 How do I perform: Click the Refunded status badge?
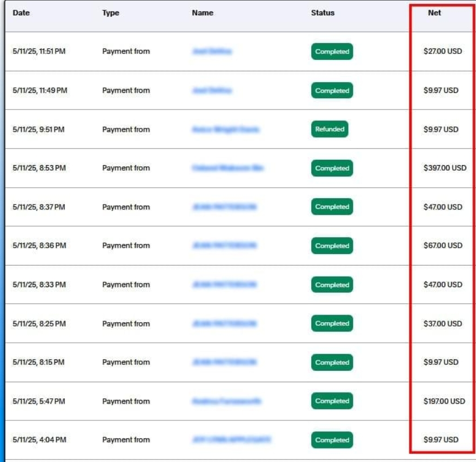pos(330,130)
